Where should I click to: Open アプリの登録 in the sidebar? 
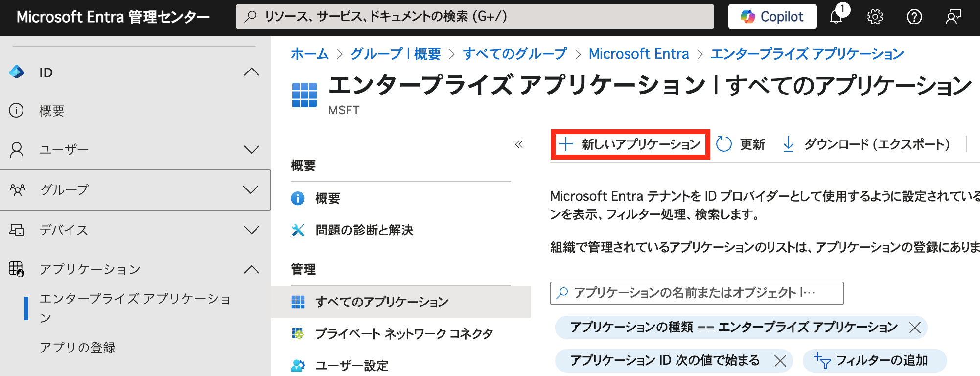pos(78,348)
